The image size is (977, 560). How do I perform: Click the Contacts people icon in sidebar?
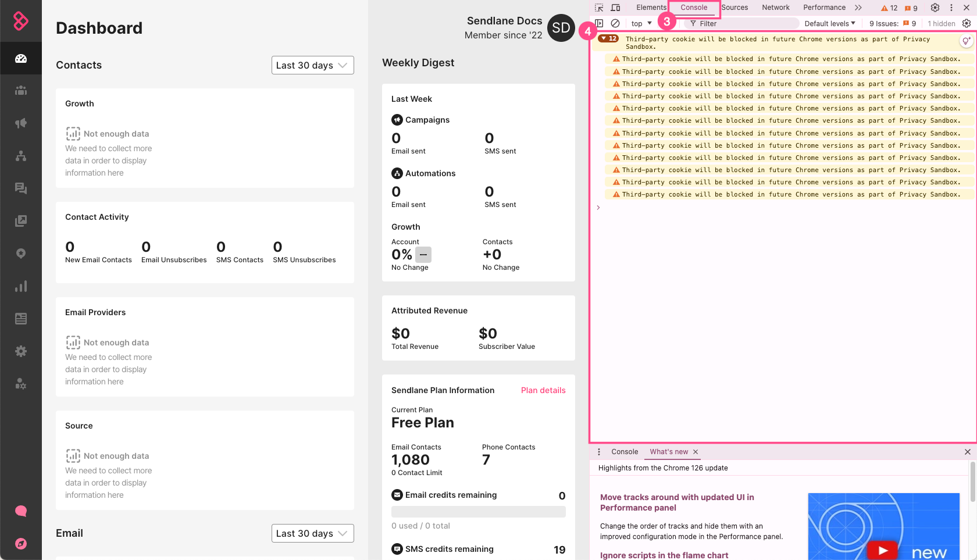coord(21,91)
